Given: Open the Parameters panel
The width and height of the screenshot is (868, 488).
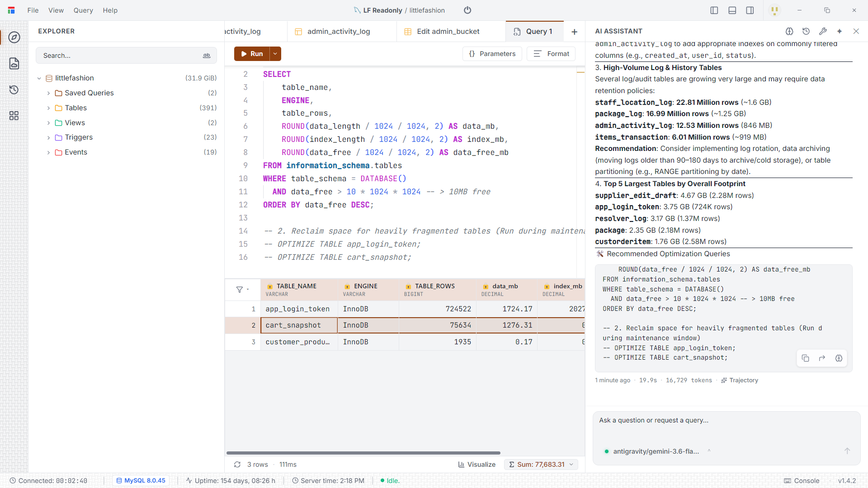Looking at the screenshot, I should (x=492, y=54).
